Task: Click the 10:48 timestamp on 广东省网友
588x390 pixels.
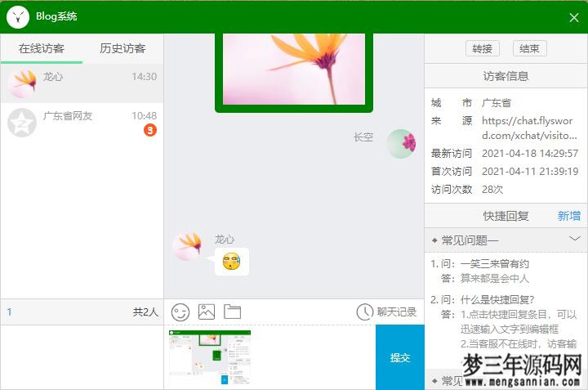Action: pos(144,115)
